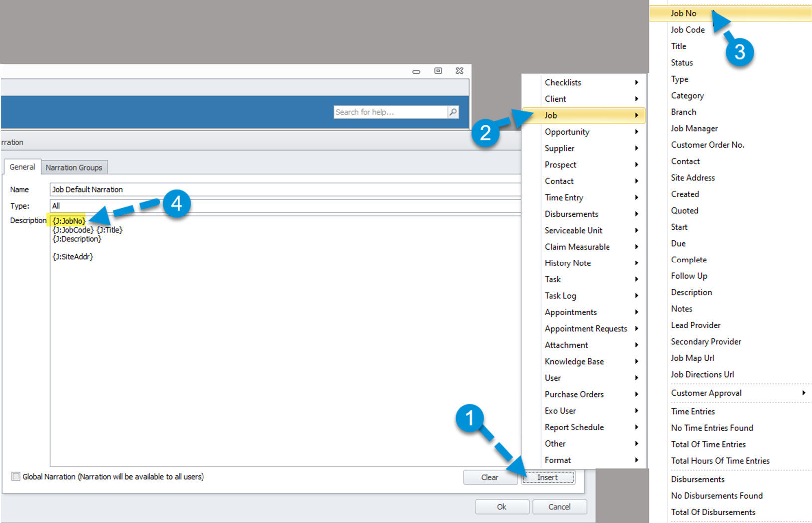Confirm the dialog with Ok
The width and height of the screenshot is (812, 523).
coord(501,507)
